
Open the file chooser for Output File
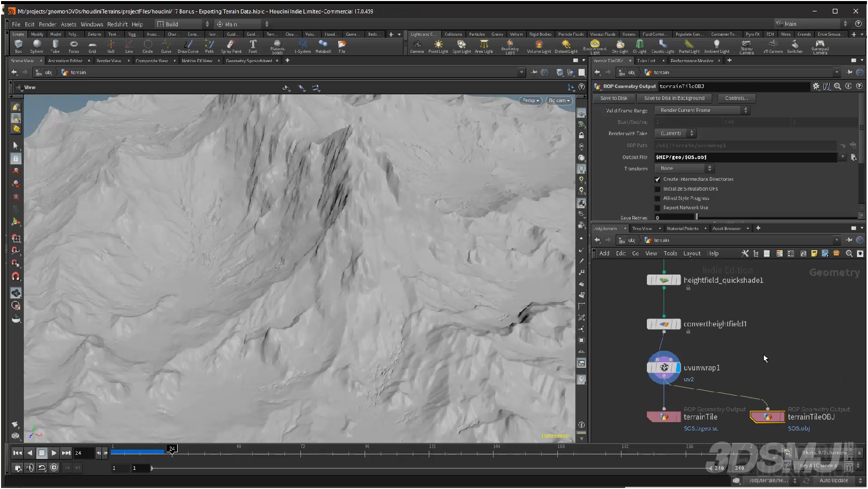(x=853, y=157)
